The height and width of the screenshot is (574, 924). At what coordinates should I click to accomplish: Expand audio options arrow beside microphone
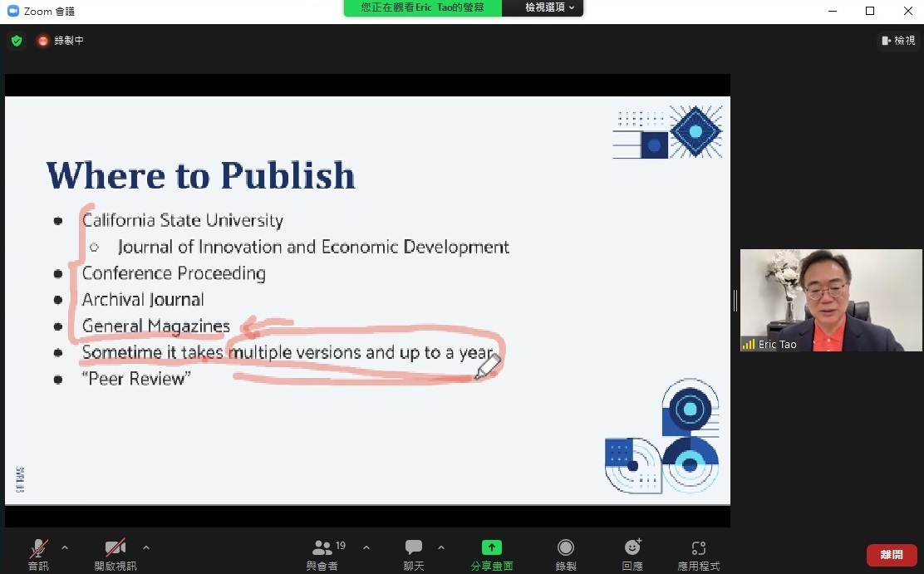(x=65, y=548)
